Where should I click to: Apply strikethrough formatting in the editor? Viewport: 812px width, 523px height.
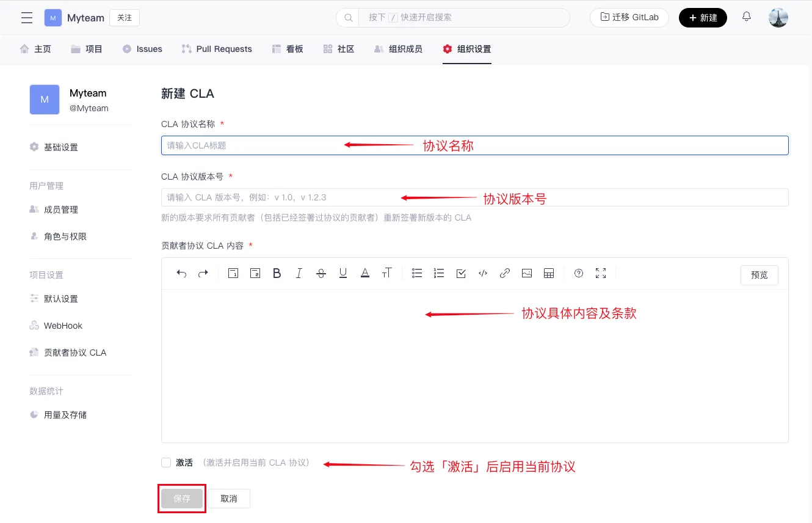point(321,274)
